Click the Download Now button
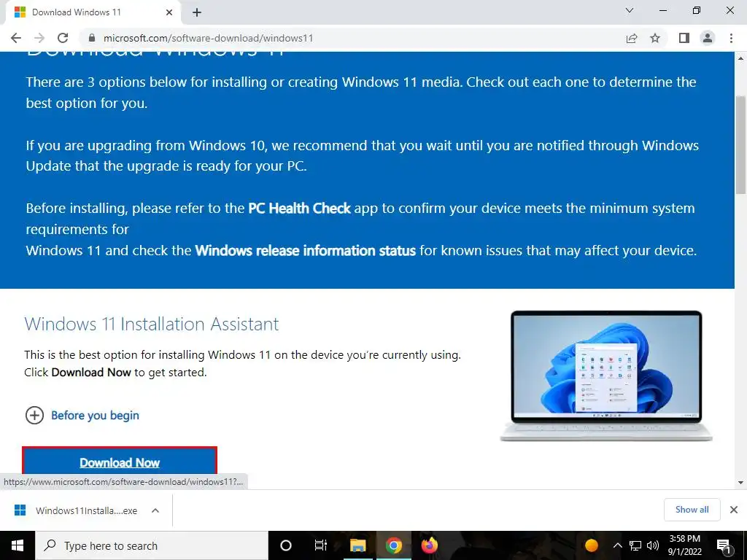 (120, 462)
